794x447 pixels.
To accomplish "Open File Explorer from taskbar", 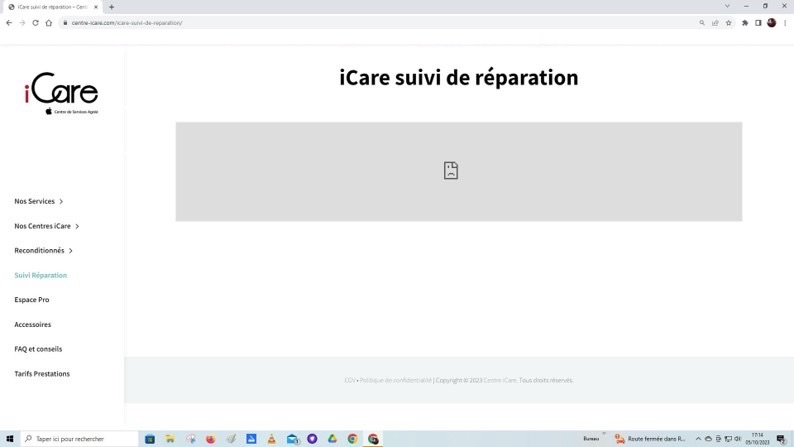I will pyautogui.click(x=170, y=439).
